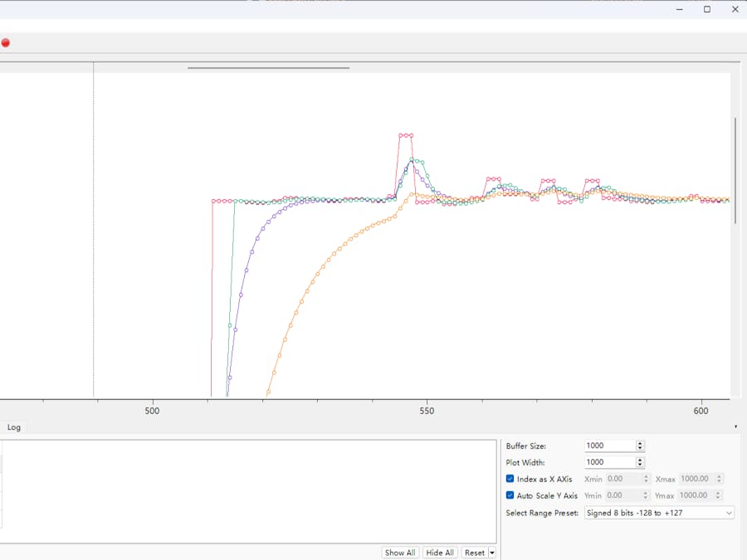
Task: Uncheck the Index as X Axis checkbox
Action: click(510, 479)
